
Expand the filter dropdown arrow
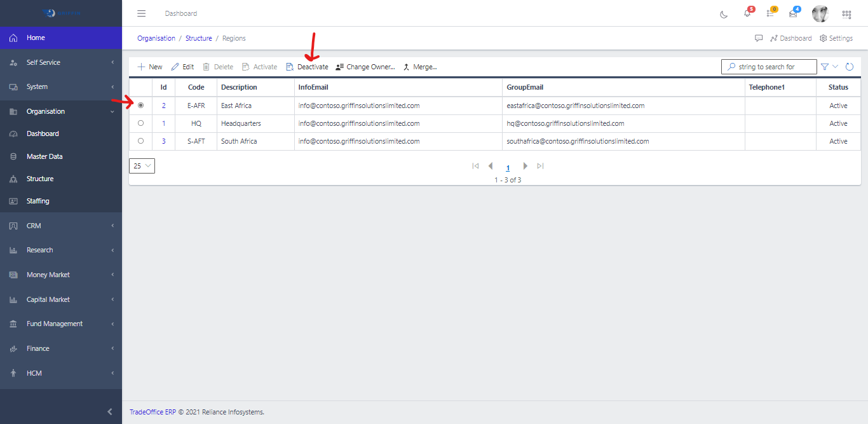coord(835,67)
